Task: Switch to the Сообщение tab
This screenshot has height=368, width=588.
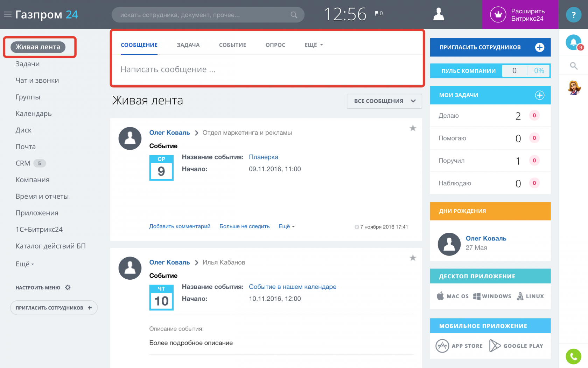Action: 139,45
